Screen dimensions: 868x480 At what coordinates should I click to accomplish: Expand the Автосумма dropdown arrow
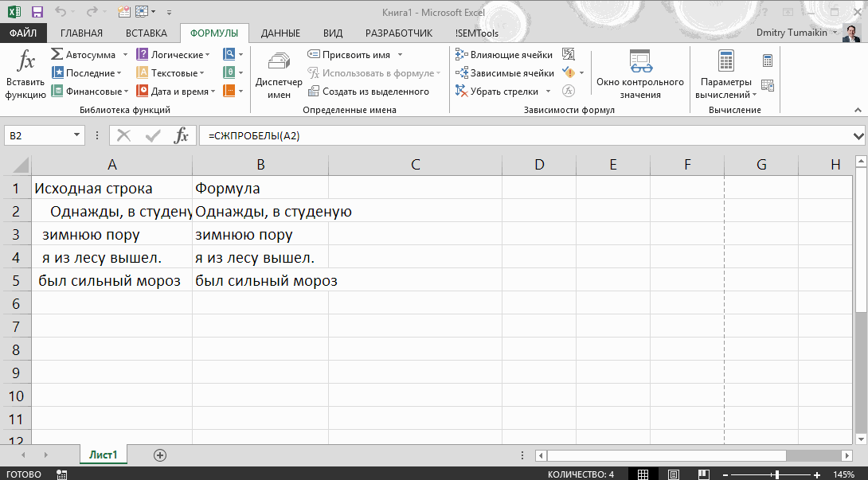(125, 54)
